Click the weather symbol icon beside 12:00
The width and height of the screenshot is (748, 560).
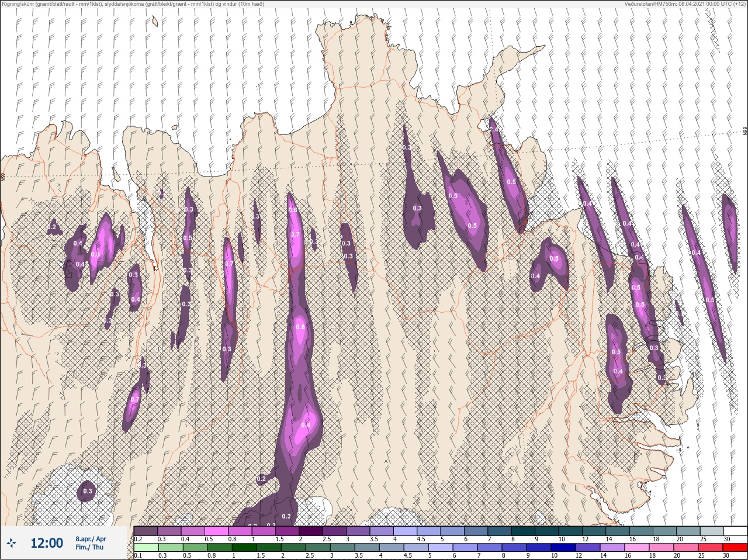click(x=12, y=543)
